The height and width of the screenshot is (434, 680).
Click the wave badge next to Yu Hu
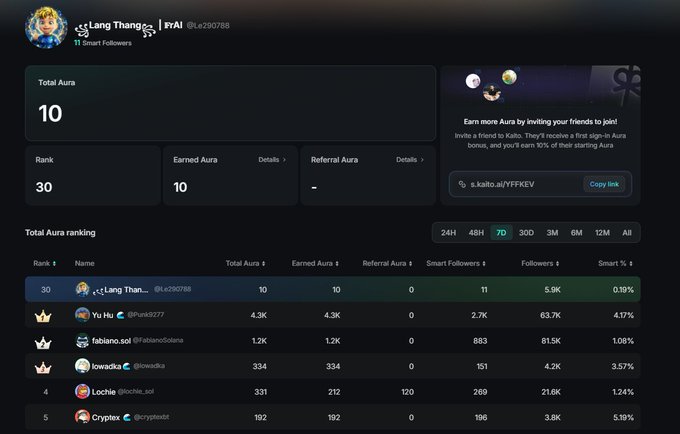click(x=120, y=315)
